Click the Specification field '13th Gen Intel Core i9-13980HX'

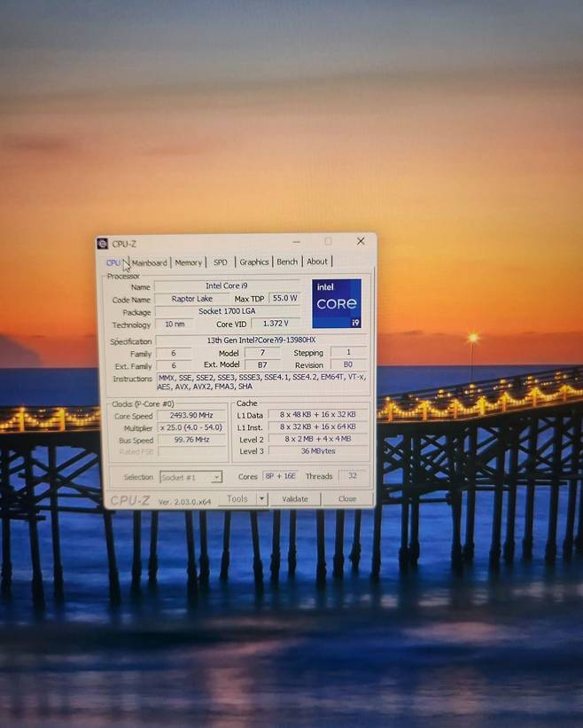tap(261, 341)
